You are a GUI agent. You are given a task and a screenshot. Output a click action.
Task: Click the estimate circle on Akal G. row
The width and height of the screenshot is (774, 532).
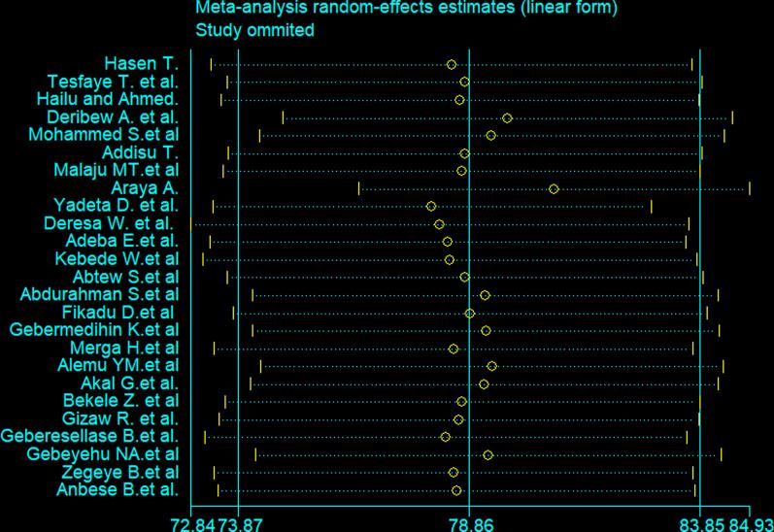click(485, 383)
